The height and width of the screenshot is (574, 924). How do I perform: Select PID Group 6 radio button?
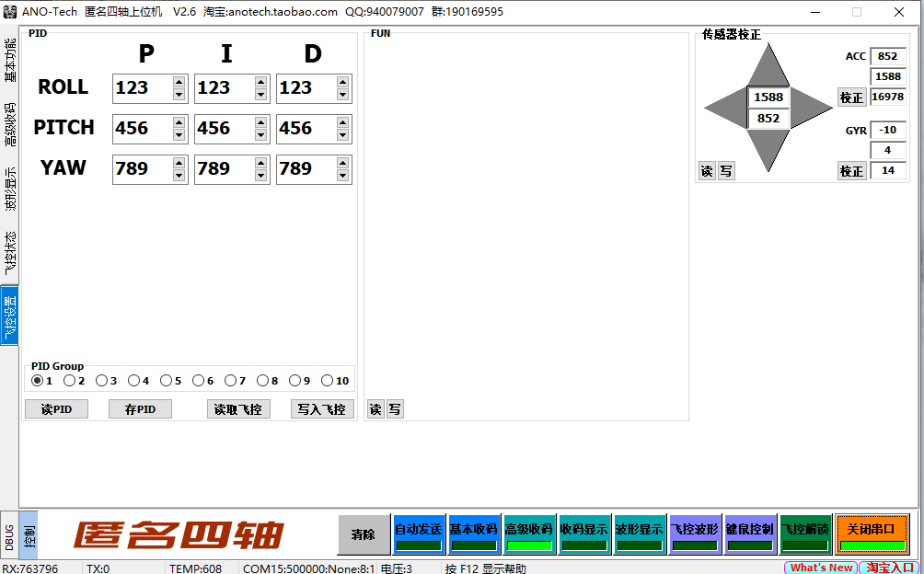[198, 380]
